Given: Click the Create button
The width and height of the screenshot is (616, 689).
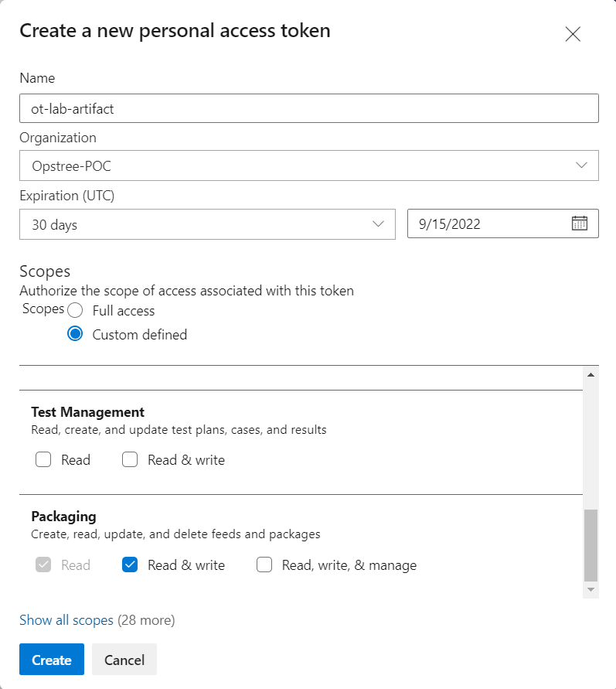Looking at the screenshot, I should coord(52,660).
